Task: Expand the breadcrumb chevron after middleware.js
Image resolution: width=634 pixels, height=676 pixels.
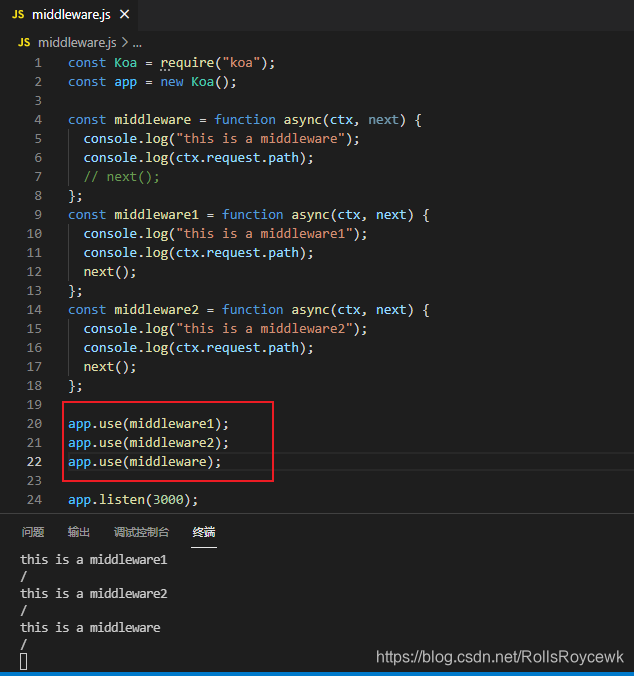Action: coord(125,42)
